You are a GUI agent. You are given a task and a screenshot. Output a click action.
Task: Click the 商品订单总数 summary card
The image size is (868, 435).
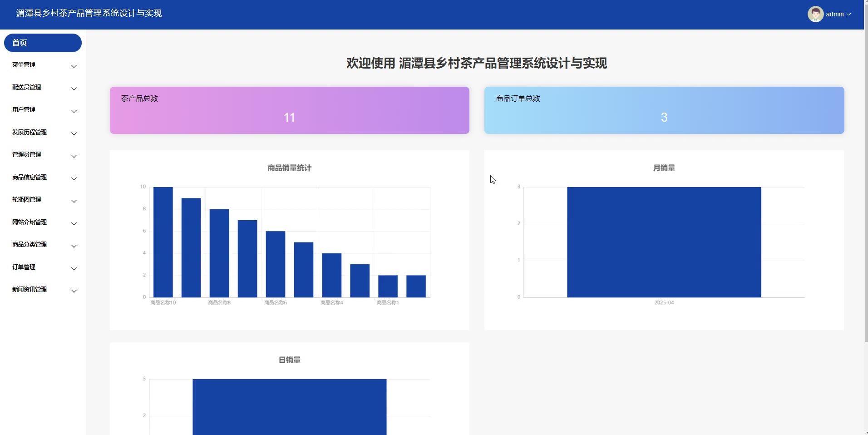point(664,110)
